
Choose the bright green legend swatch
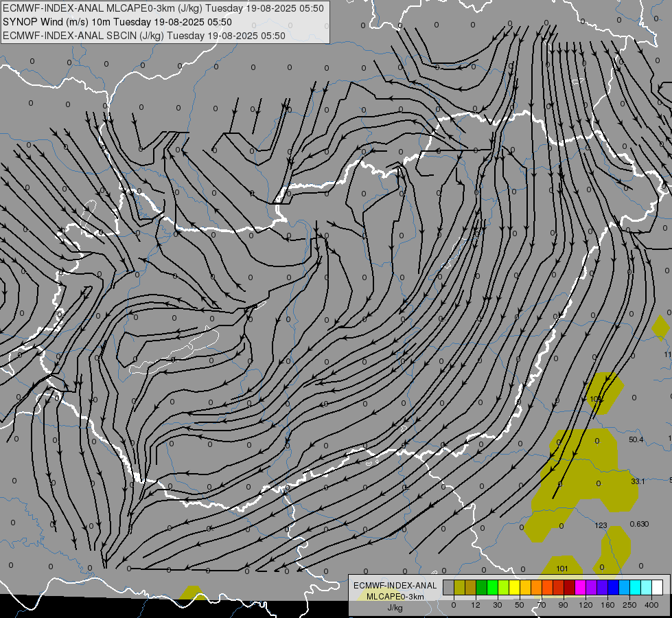[492, 587]
